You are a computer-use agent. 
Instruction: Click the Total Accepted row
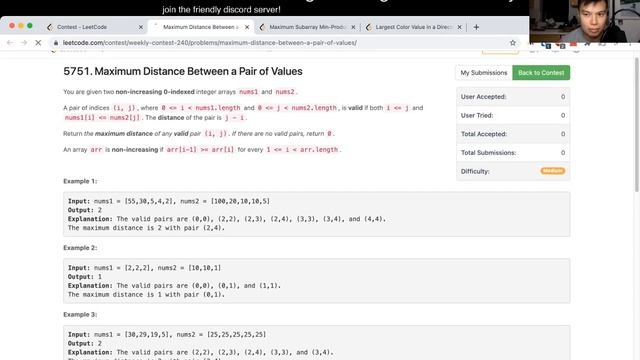(x=513, y=134)
